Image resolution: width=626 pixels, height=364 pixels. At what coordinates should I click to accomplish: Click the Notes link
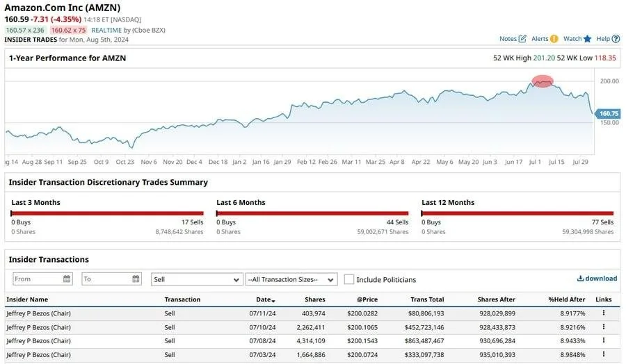508,39
